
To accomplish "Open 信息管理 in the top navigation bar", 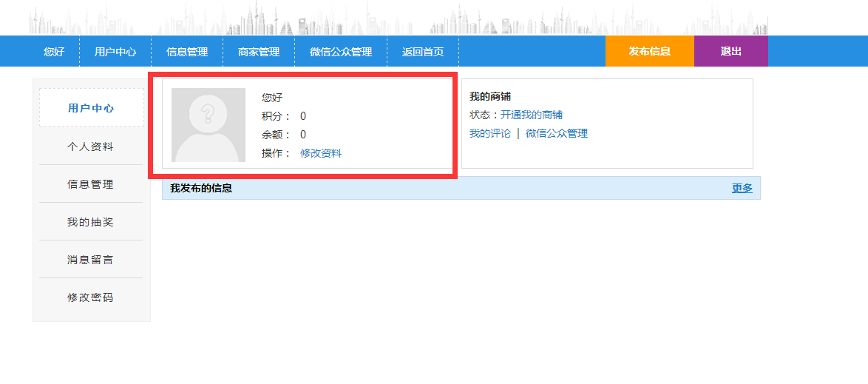I will (187, 52).
